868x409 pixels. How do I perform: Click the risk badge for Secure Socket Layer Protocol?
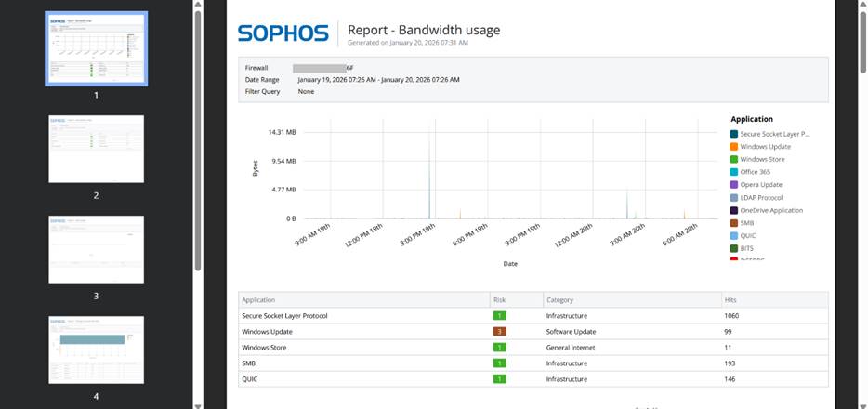(499, 316)
